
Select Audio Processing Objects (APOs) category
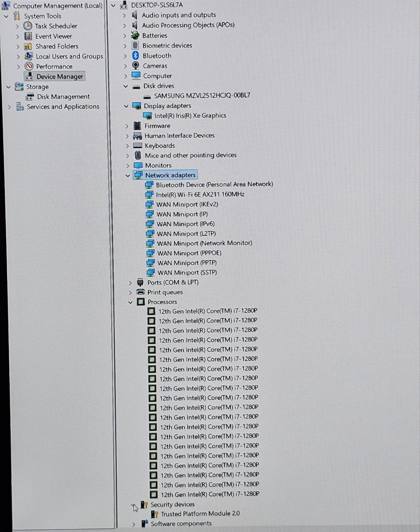[x=188, y=25]
